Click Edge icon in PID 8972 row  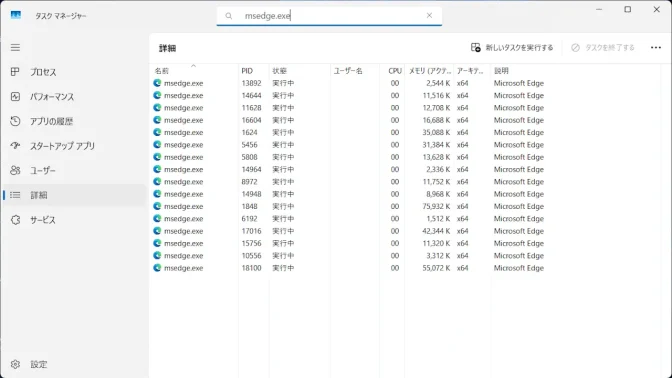click(157, 182)
